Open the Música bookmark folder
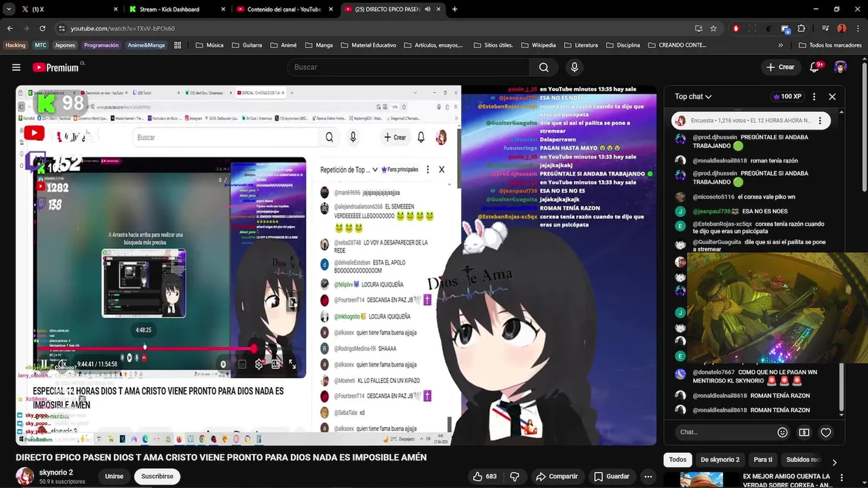The image size is (868, 488). point(210,45)
